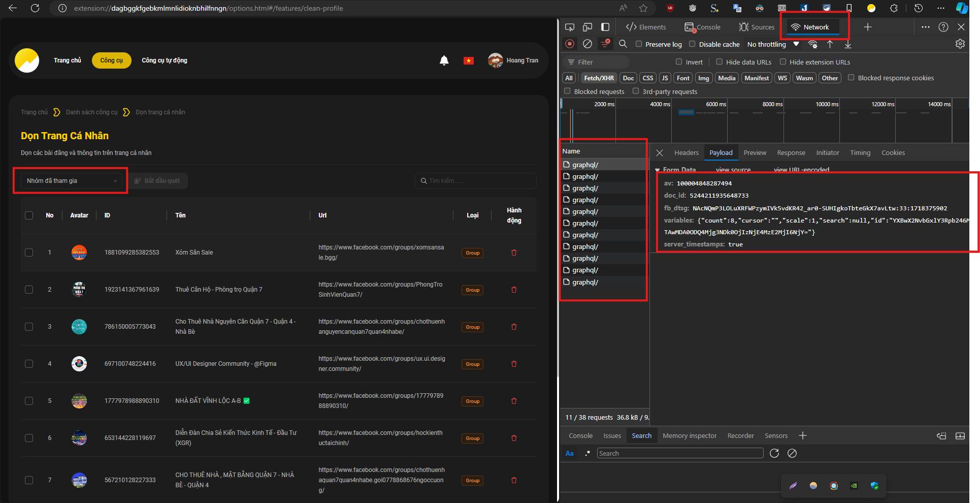980x503 pixels.
Task: Toggle device emulation in DevTools
Action: (x=587, y=27)
